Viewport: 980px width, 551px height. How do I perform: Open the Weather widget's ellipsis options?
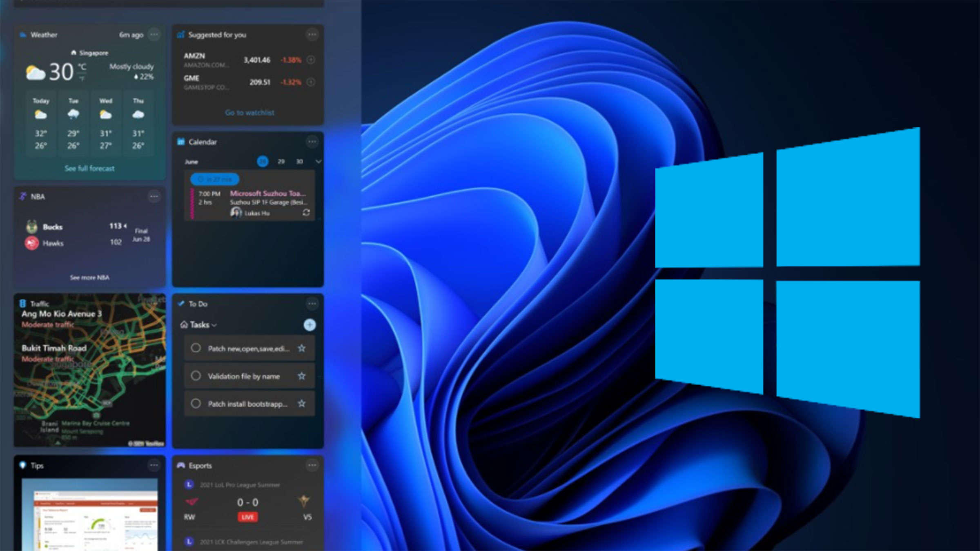[154, 35]
